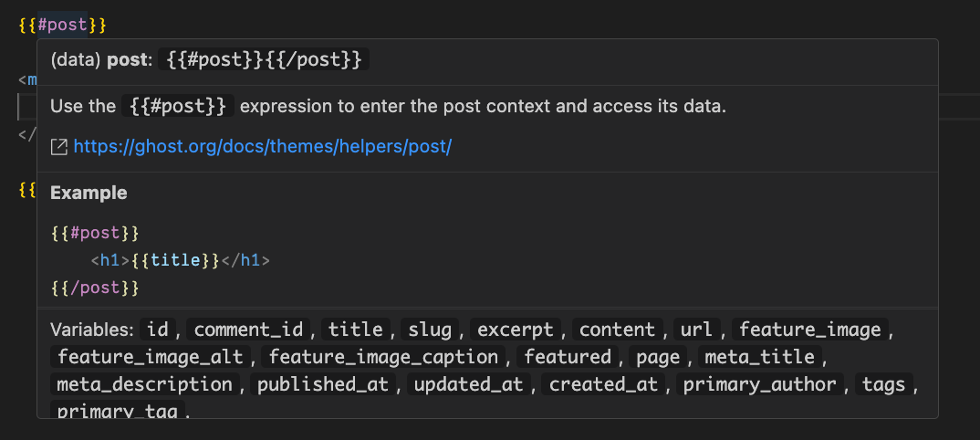This screenshot has width=980, height=440.
Task: Click the 'slug' variable chip
Action: coord(430,330)
